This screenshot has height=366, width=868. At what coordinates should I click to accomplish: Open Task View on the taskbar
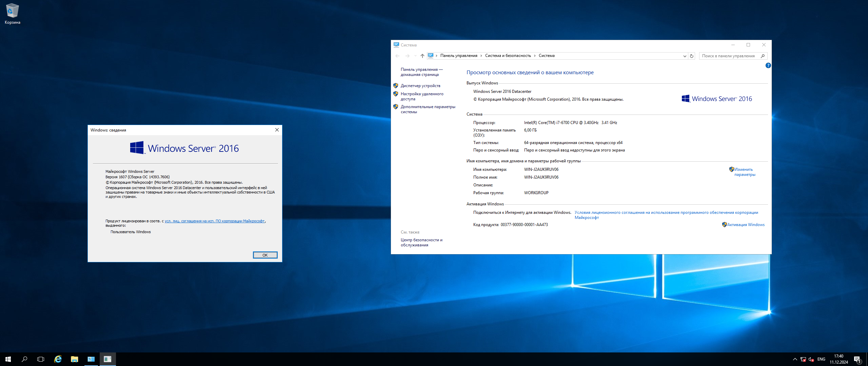tap(41, 359)
